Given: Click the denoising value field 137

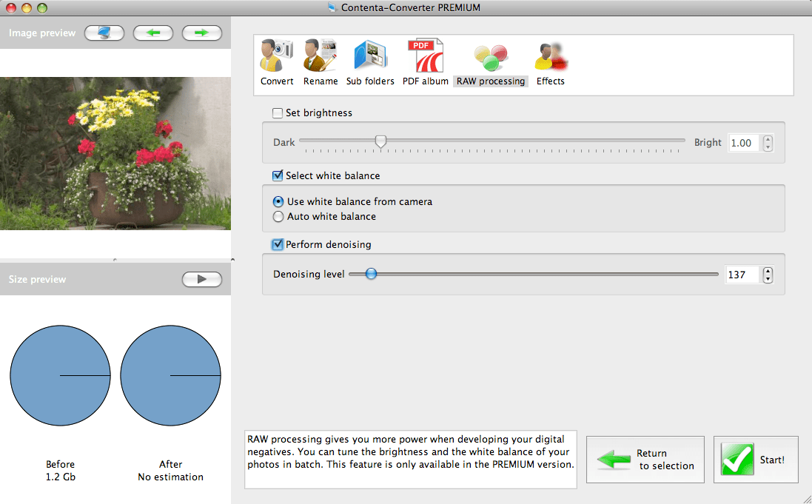Looking at the screenshot, I should pos(743,275).
